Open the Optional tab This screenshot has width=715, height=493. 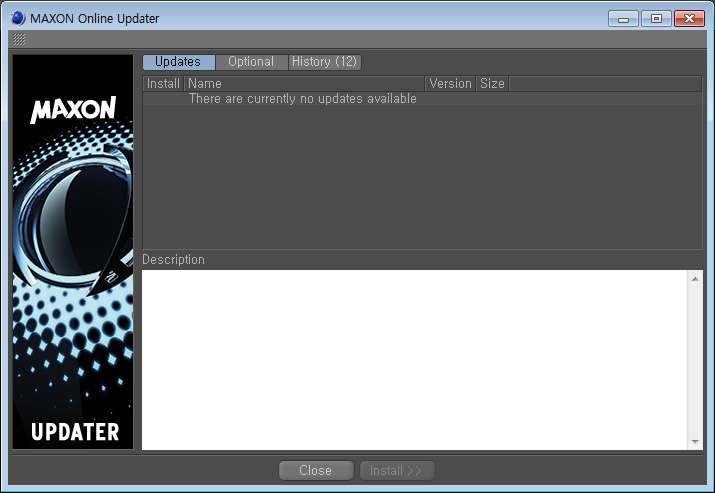[x=251, y=62]
